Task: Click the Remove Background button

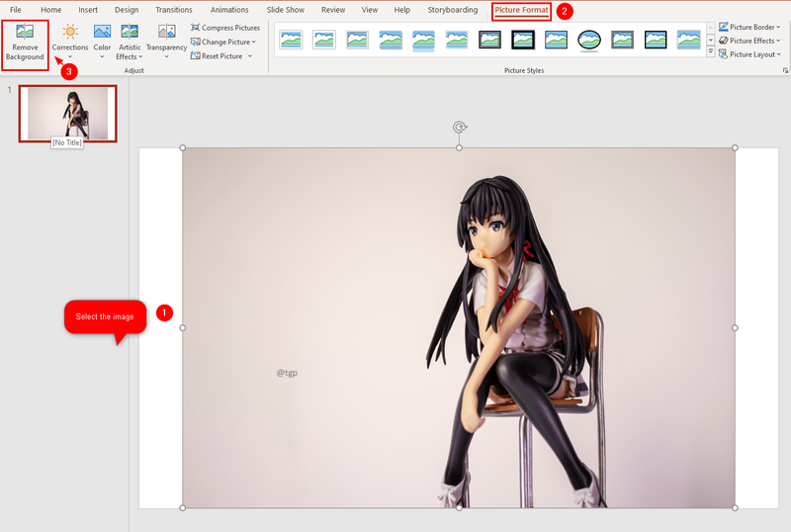Action: [25, 44]
